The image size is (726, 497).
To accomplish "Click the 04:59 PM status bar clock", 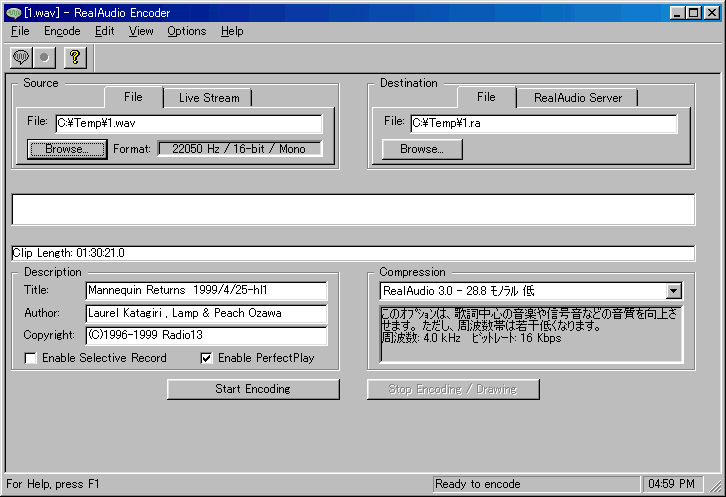I will click(x=671, y=484).
